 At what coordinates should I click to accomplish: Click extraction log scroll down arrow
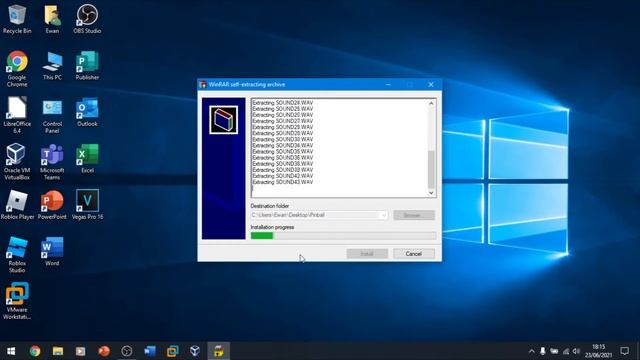[431, 193]
